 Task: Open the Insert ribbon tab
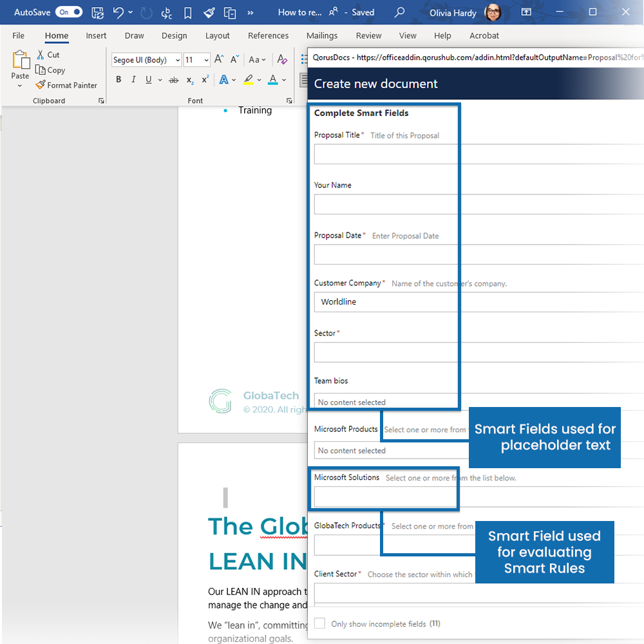(x=97, y=36)
